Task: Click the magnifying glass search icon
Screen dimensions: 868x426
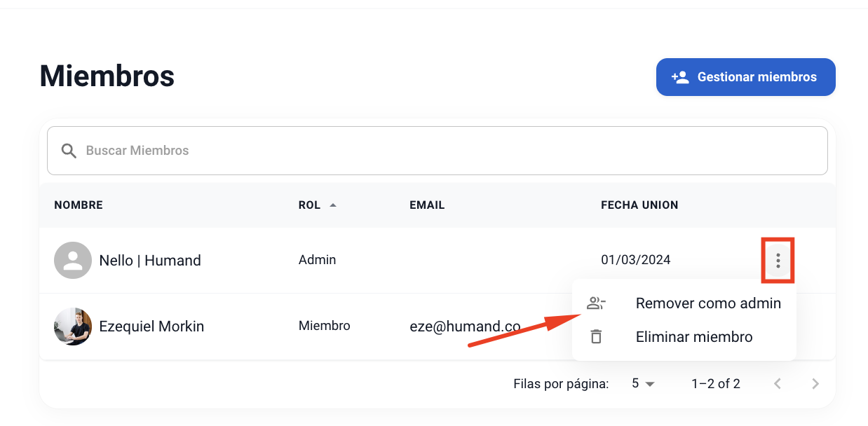Action: coord(69,151)
